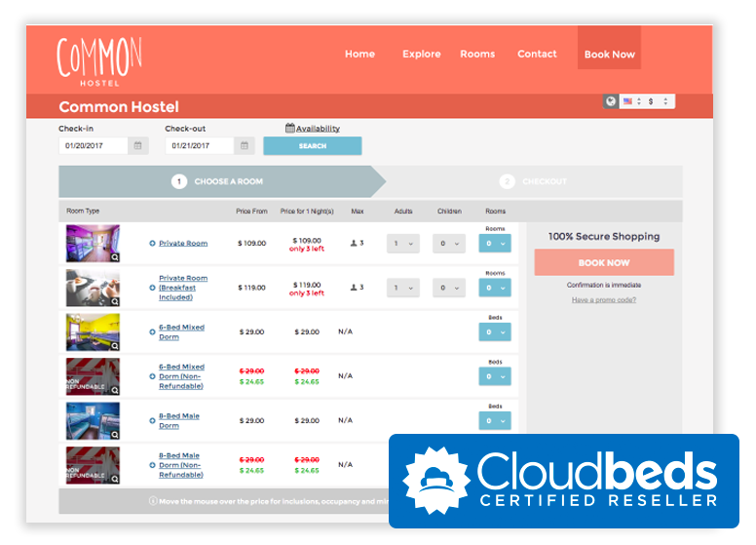
Task: Open the Check-in calendar icon
Action: 138,145
